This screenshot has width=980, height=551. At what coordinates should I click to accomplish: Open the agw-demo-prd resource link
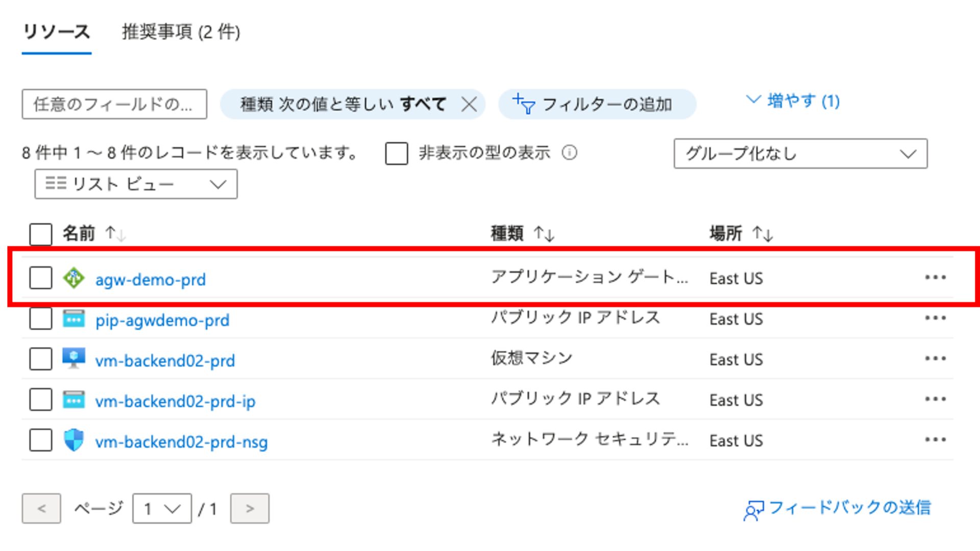click(151, 279)
